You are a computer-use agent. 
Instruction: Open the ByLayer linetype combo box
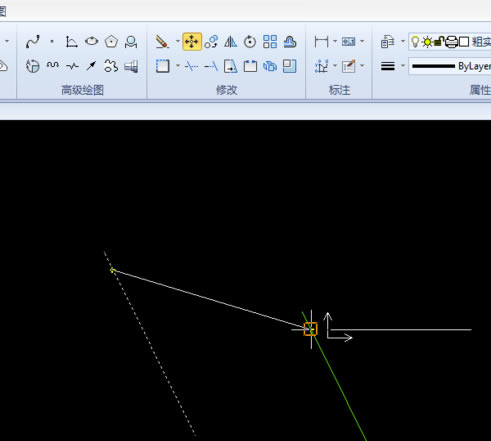click(x=450, y=66)
